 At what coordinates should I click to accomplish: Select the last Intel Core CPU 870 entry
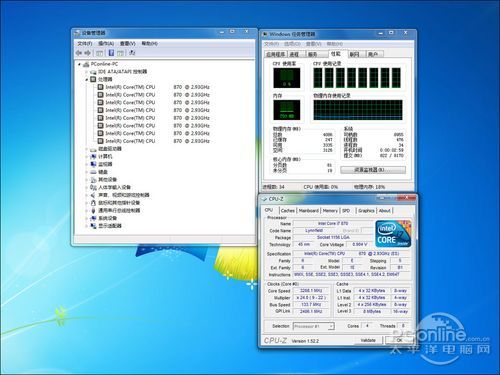click(x=153, y=141)
